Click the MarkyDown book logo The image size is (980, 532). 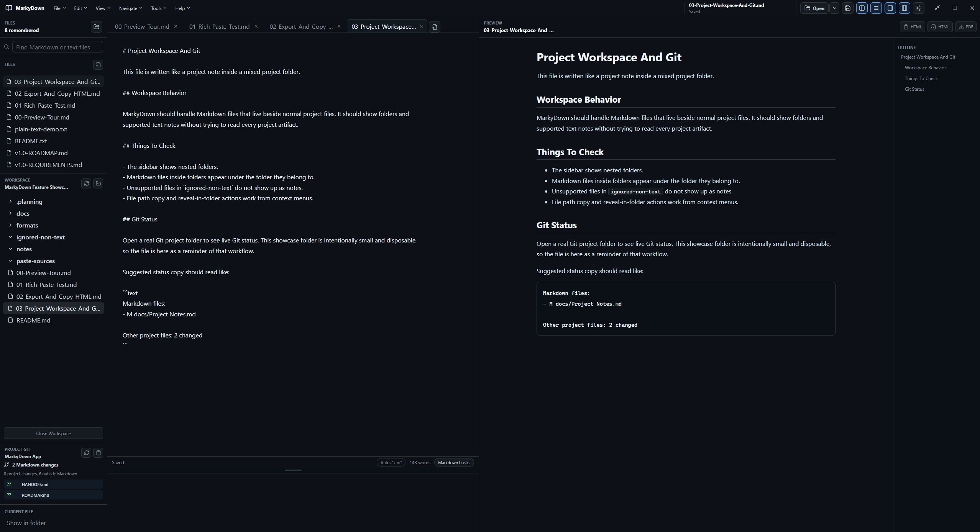tap(8, 8)
